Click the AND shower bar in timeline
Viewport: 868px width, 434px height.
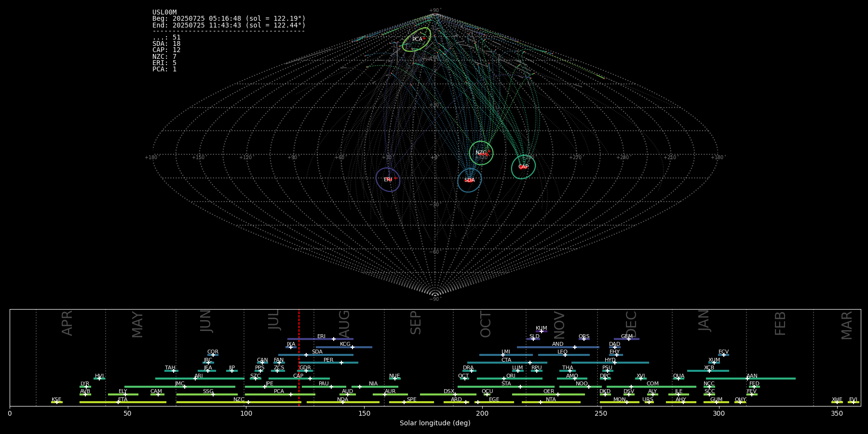pos(558,347)
